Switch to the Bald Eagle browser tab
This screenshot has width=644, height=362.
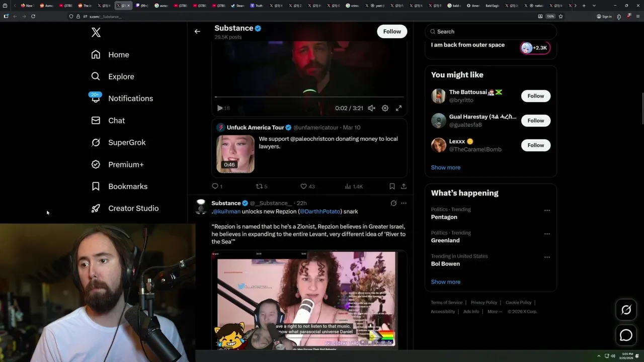(492, 6)
